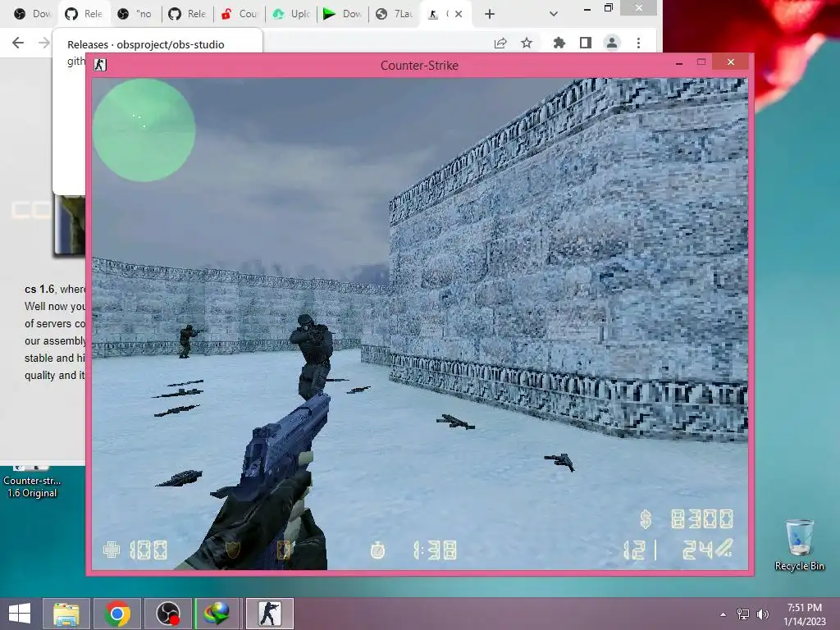Open the download manager globe icon on taskbar

[x=218, y=614]
